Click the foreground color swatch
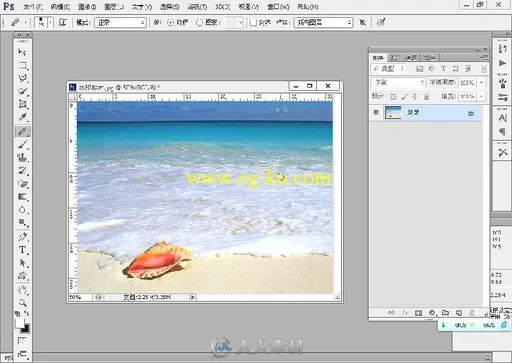Screen dimensions: 512x363 [20, 323]
